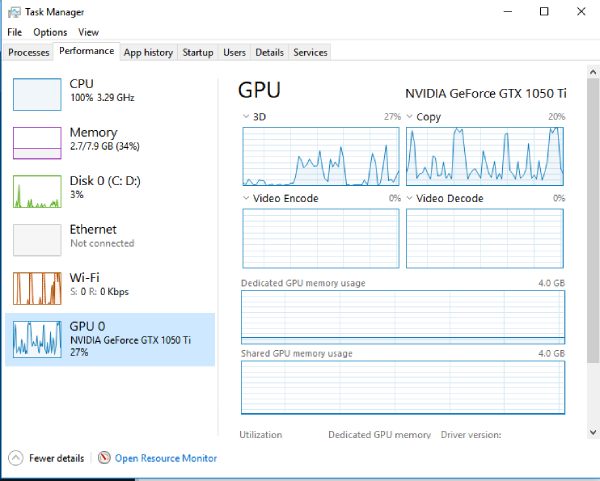Maximize the Task Manager window
This screenshot has height=481, width=600.
click(544, 11)
